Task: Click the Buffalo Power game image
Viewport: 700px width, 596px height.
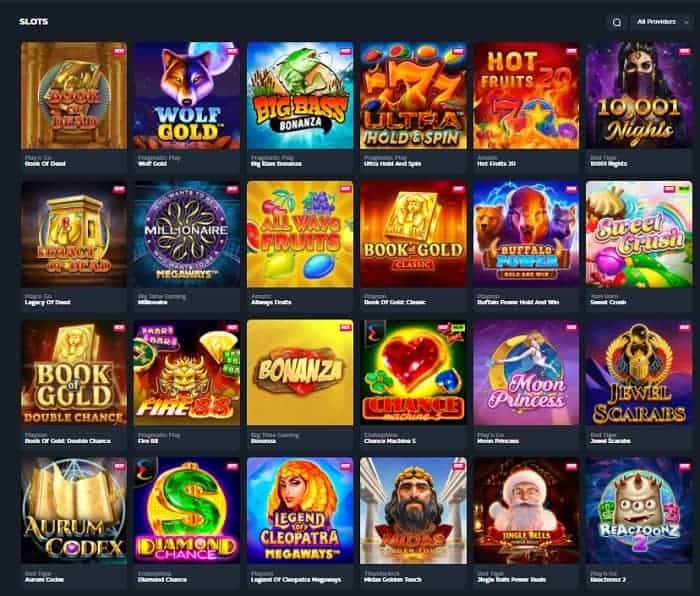Action: coord(526,234)
